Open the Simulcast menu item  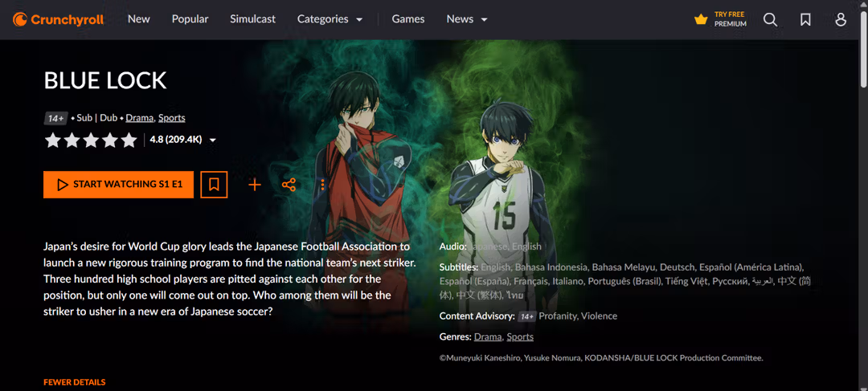[252, 18]
